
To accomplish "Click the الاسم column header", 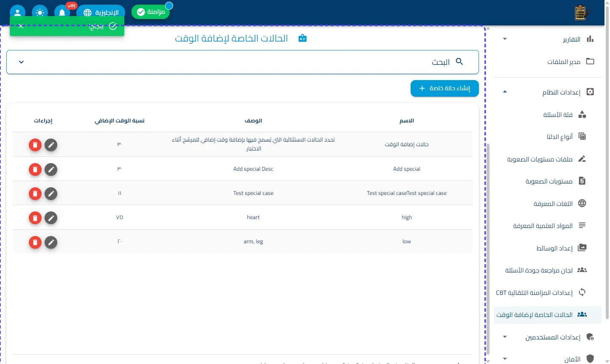I will 406,121.
